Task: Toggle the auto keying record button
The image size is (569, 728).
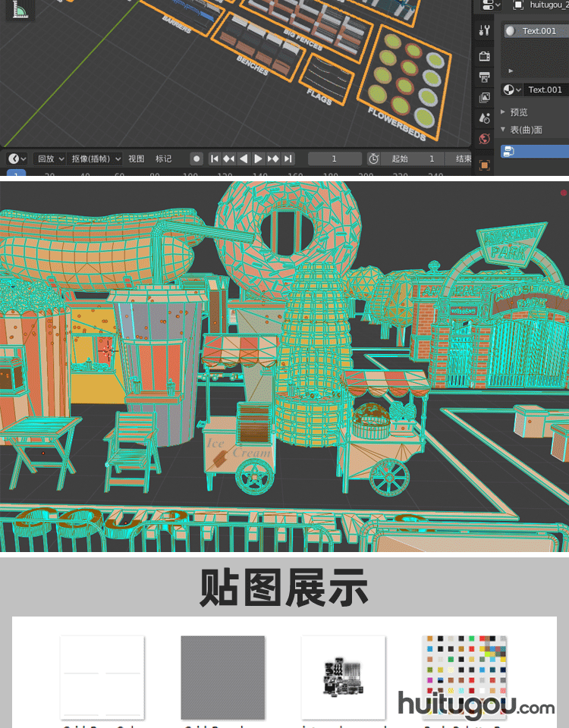Action: pyautogui.click(x=196, y=158)
